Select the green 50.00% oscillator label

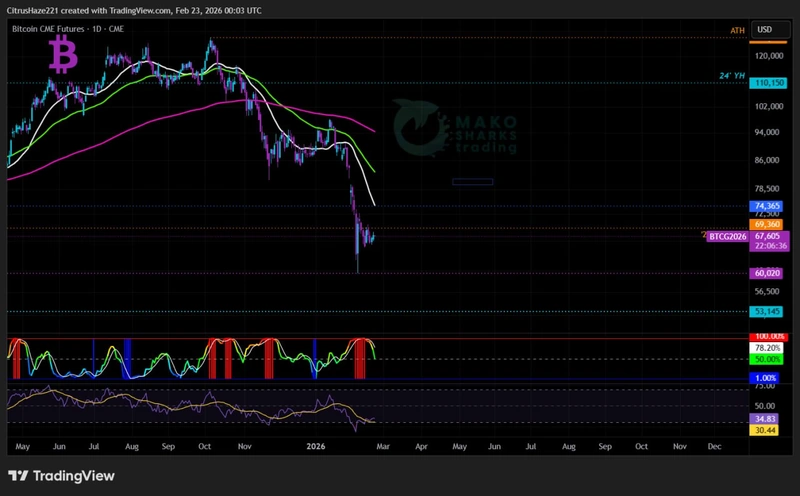(x=766, y=358)
